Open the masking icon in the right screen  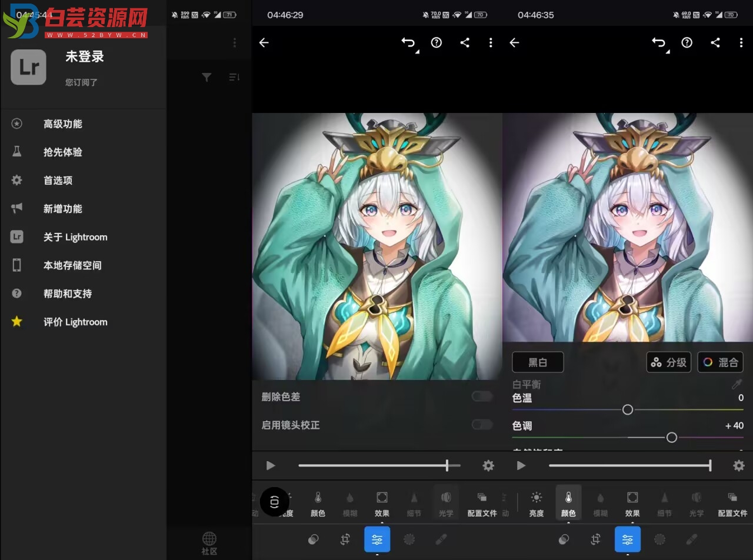[660, 539]
